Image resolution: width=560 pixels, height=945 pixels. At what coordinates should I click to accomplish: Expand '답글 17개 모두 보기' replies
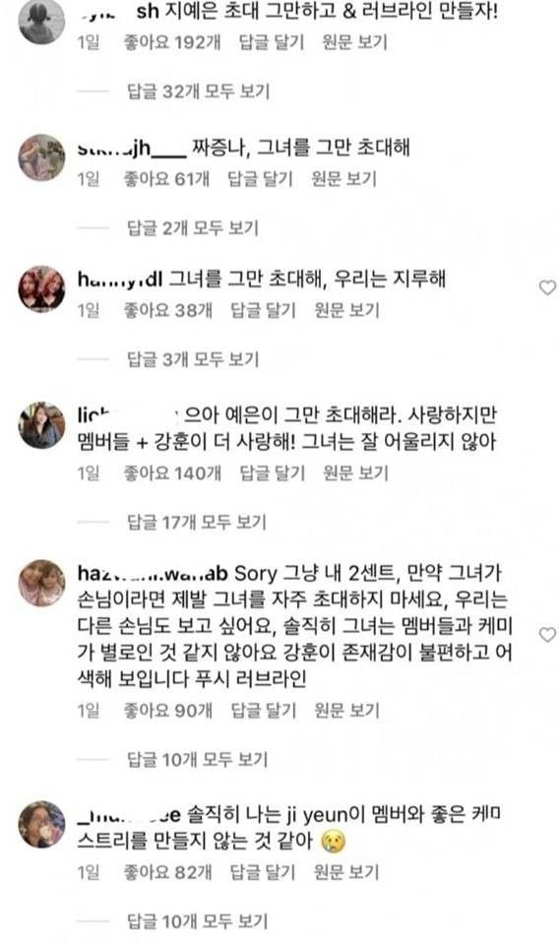[x=197, y=522]
